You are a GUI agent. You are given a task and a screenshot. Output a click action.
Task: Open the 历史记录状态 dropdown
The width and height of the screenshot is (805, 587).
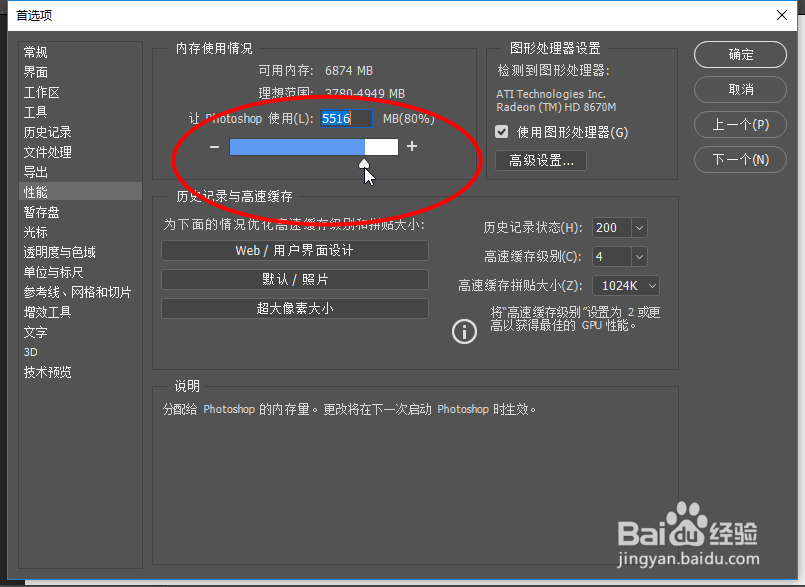[641, 227]
